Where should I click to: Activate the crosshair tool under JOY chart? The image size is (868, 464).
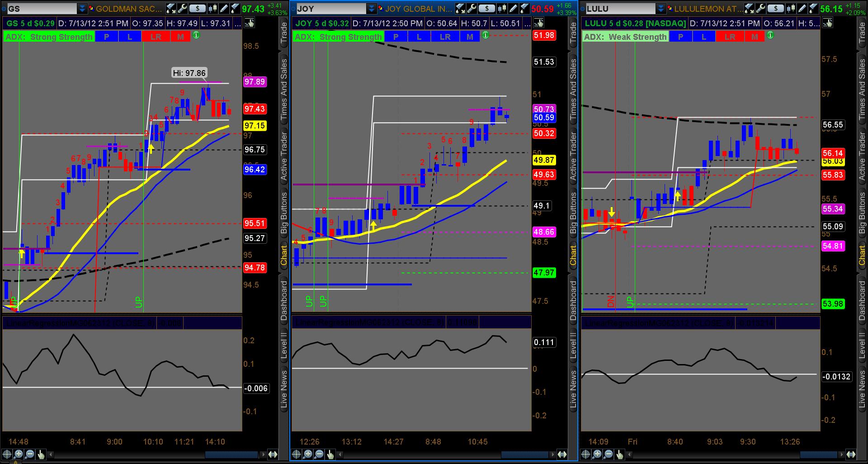(x=297, y=455)
